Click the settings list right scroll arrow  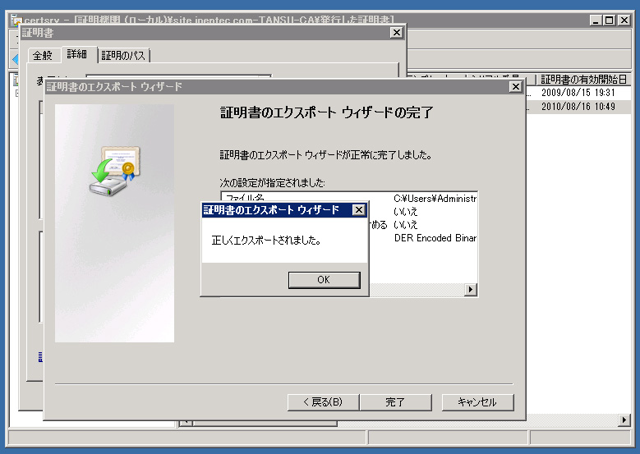coord(471,289)
